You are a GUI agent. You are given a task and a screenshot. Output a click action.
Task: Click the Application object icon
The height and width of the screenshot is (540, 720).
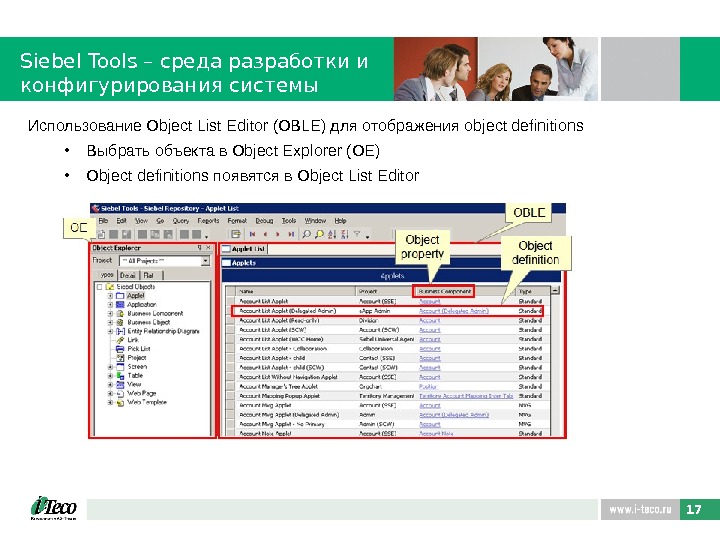120,304
